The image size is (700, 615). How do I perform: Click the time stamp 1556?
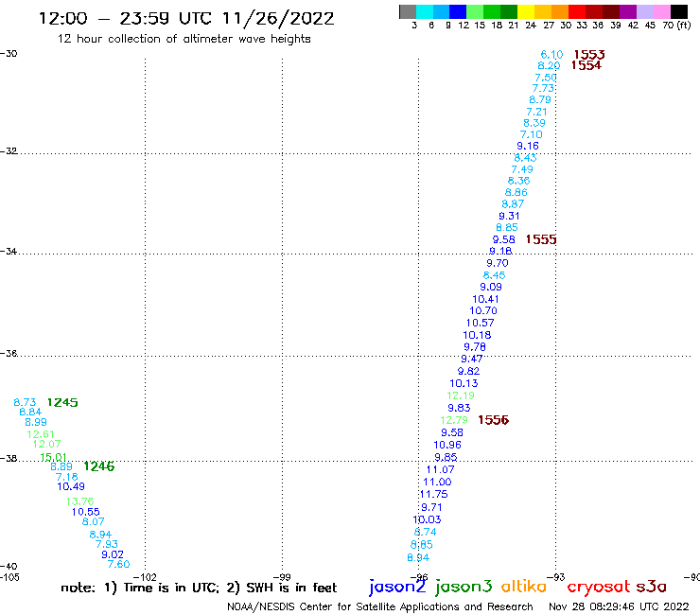[493, 420]
